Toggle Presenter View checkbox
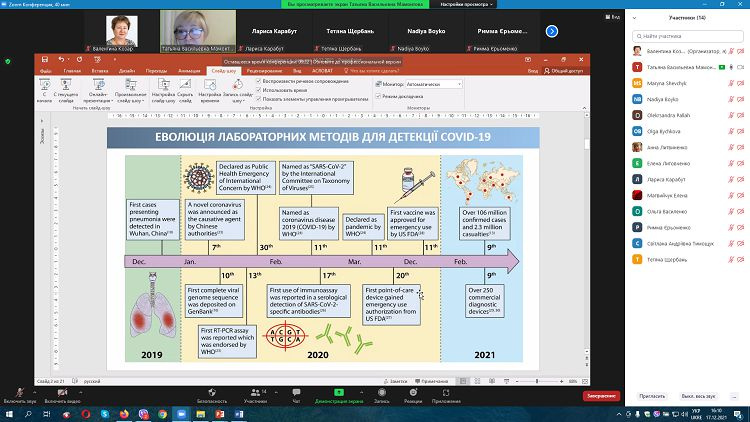This screenshot has height=422, width=750. pyautogui.click(x=378, y=96)
